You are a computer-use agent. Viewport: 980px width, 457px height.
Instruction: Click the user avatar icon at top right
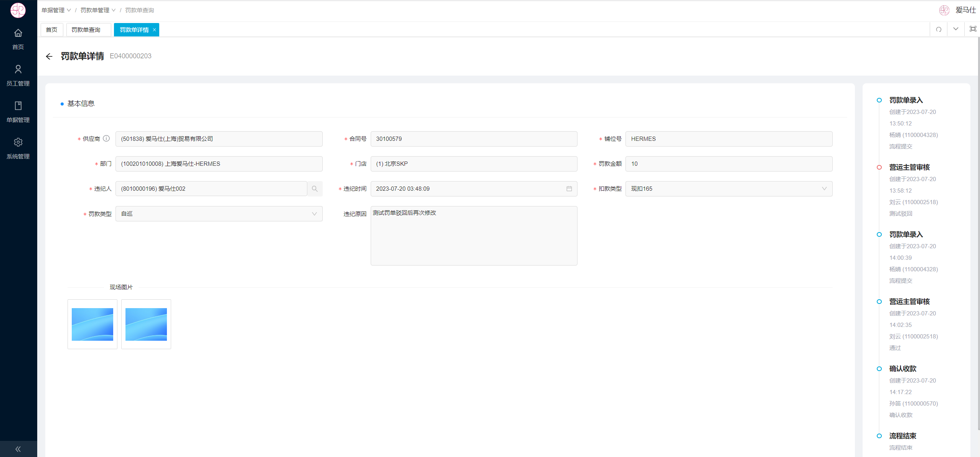944,10
